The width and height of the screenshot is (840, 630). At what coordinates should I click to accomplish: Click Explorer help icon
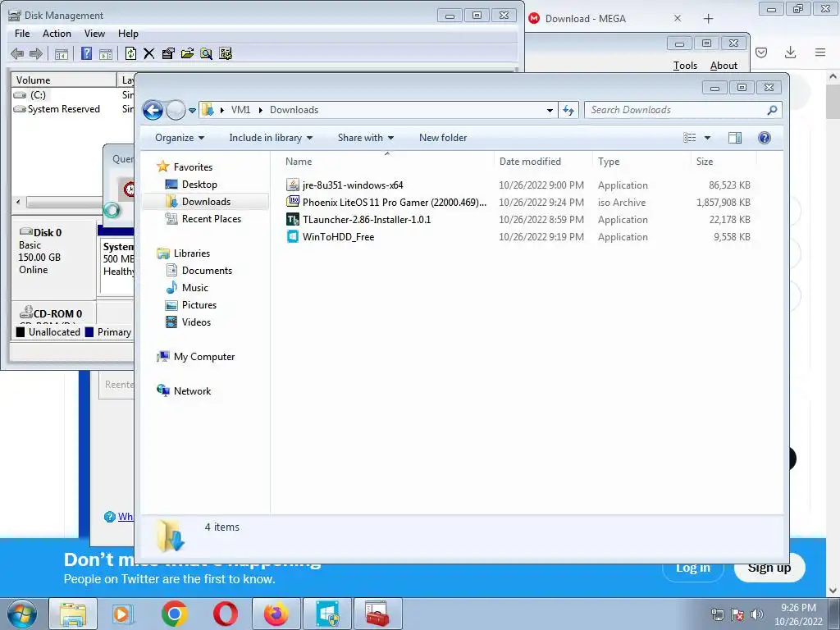[x=765, y=138]
